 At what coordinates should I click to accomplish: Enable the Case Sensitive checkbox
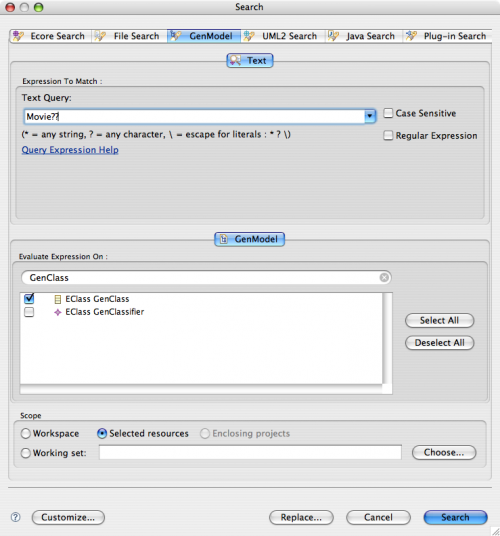click(388, 113)
